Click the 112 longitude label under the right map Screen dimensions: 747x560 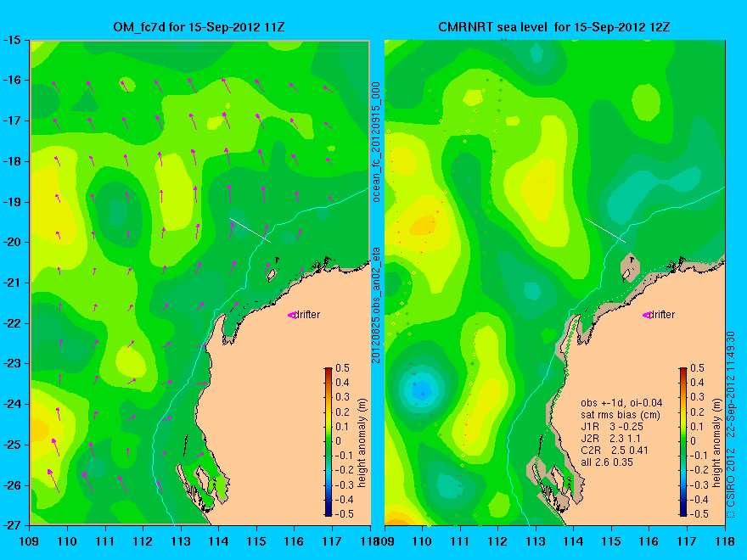pos(497,541)
